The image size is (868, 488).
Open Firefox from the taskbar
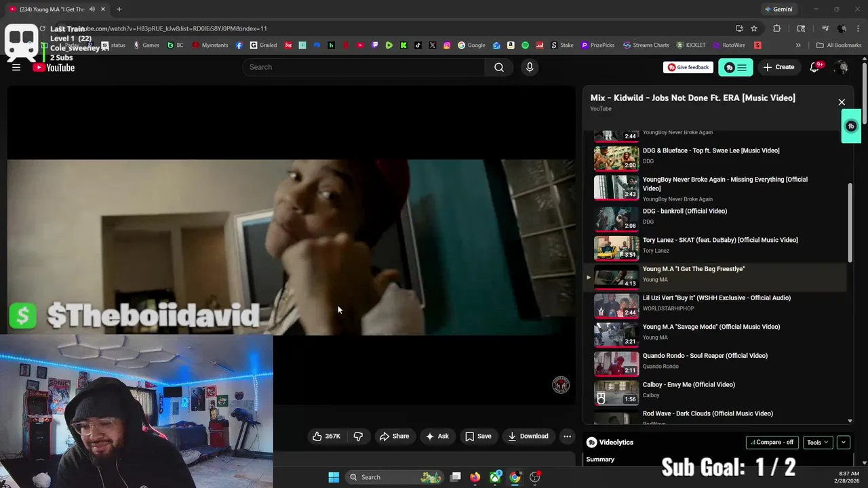click(x=475, y=477)
